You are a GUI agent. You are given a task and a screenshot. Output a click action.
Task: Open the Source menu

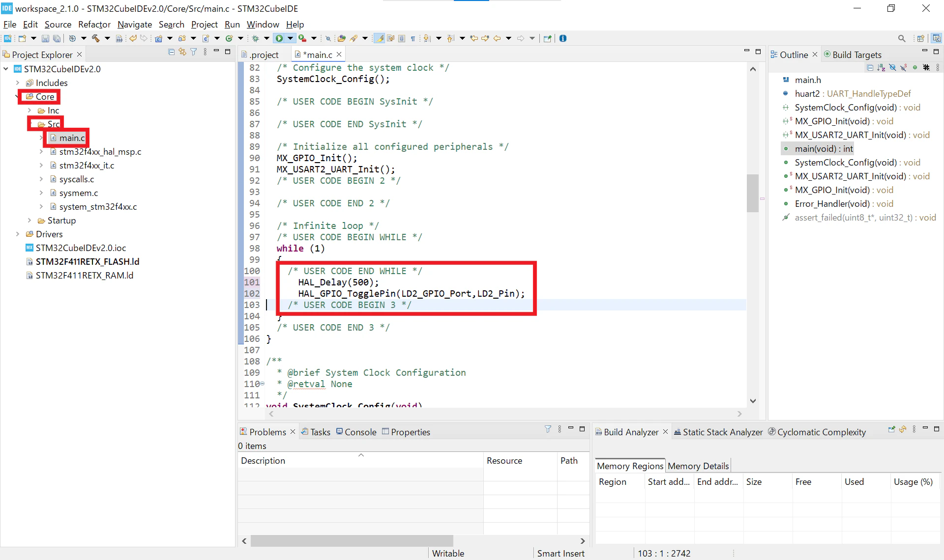58,25
